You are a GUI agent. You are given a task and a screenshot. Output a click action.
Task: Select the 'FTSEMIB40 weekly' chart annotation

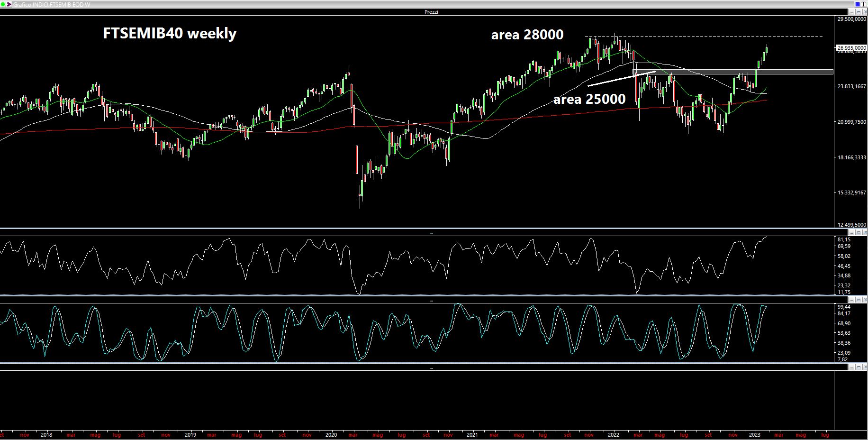(170, 34)
